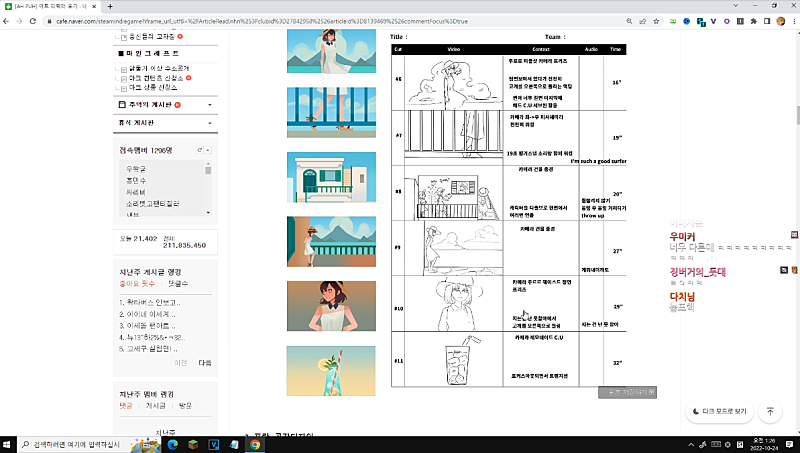This screenshot has width=800, height=453.
Task: Click the member list scrollbar handle
Action: click(x=208, y=170)
